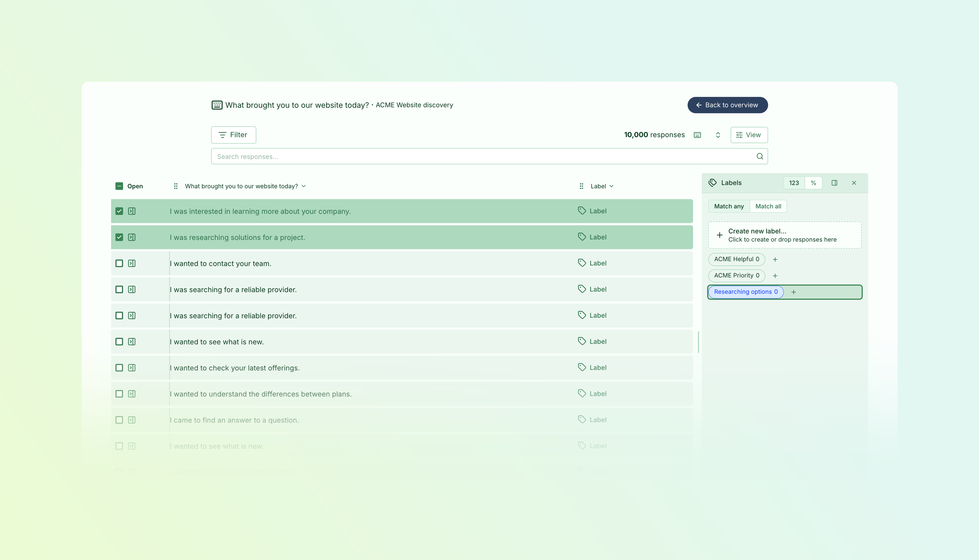This screenshot has width=979, height=560.
Task: Select the Match all tab
Action: [768, 206]
